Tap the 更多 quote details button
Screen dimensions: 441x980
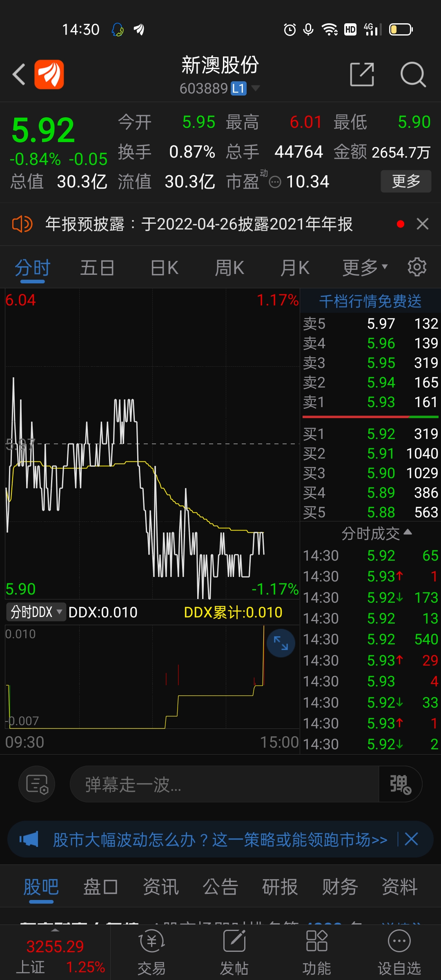tap(406, 181)
